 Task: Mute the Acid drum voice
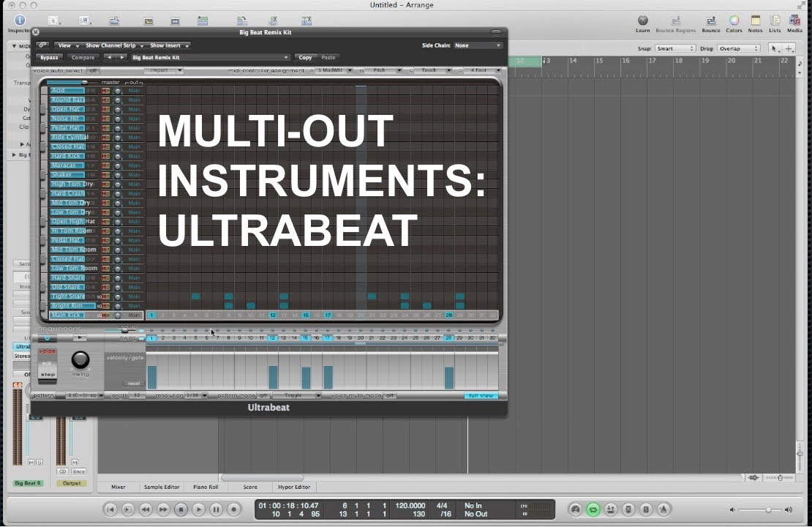tap(104, 91)
